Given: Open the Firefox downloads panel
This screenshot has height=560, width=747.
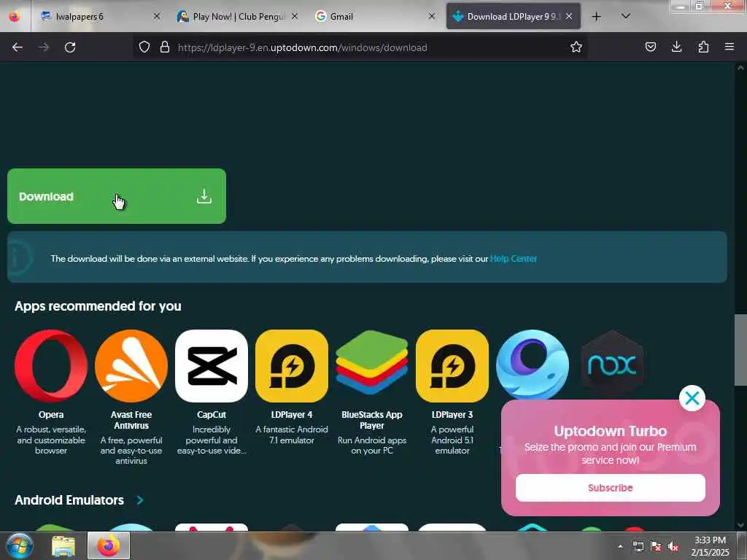Looking at the screenshot, I should (x=676, y=47).
